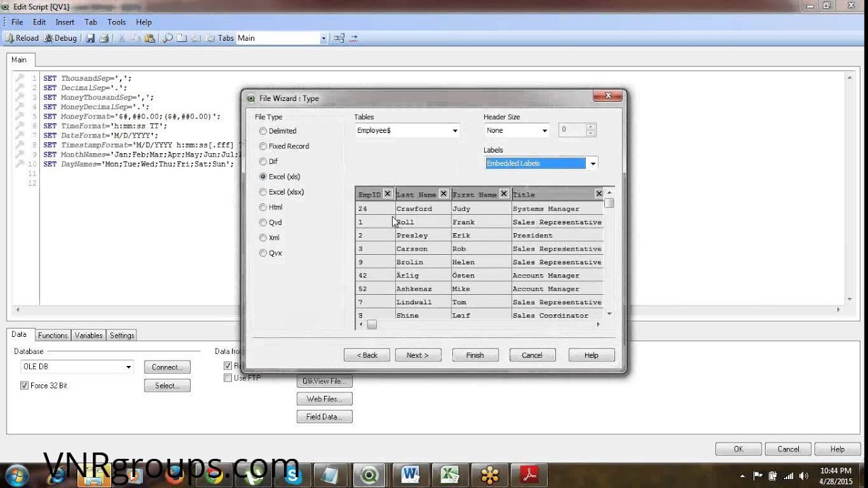Click the Systems Manager cell
This screenshot has width=868, height=488.
[x=557, y=209]
